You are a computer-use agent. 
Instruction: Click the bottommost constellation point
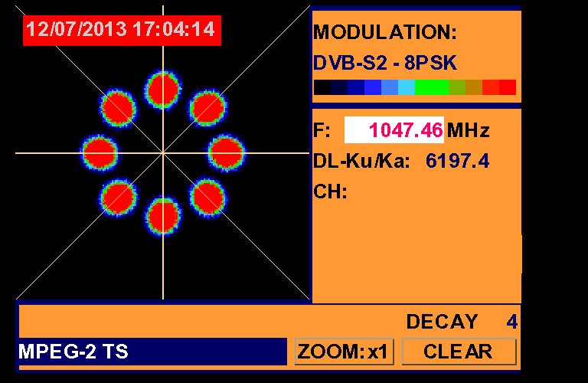(163, 215)
